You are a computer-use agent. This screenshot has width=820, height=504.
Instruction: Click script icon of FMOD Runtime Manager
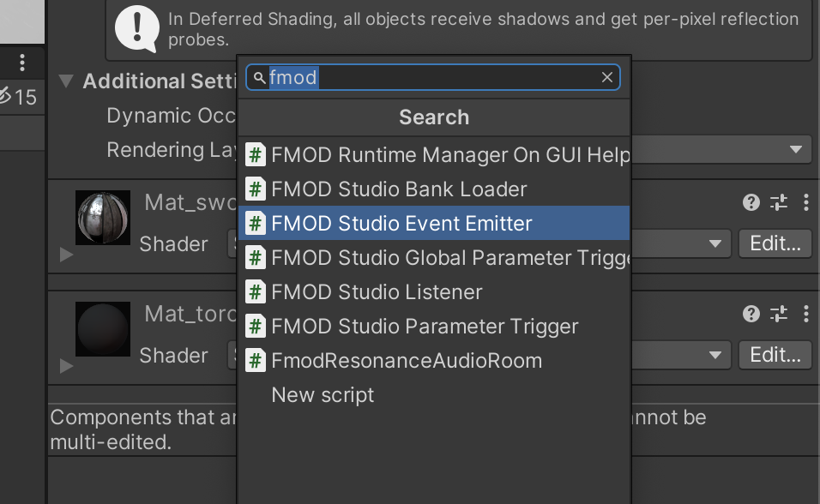(256, 155)
